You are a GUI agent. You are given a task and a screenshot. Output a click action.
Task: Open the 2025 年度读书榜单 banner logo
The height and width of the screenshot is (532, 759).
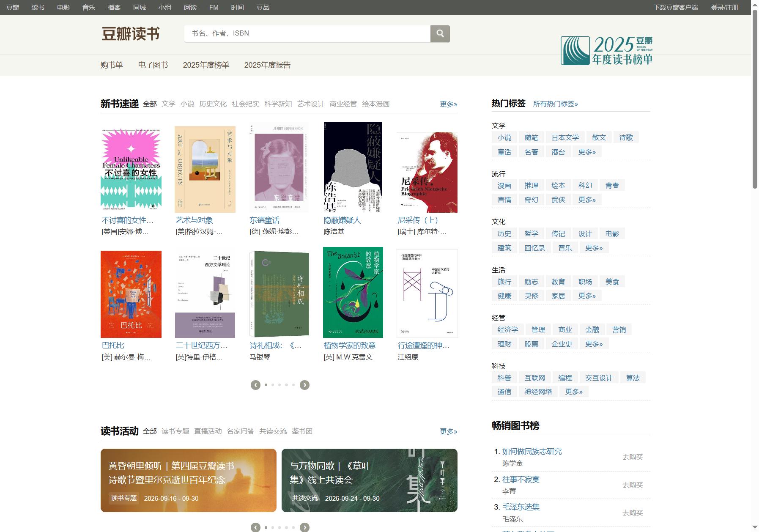606,51
